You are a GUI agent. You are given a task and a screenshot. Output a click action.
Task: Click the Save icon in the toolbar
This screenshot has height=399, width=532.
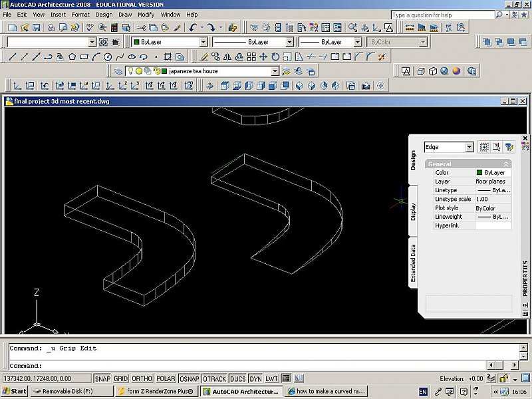(36, 27)
